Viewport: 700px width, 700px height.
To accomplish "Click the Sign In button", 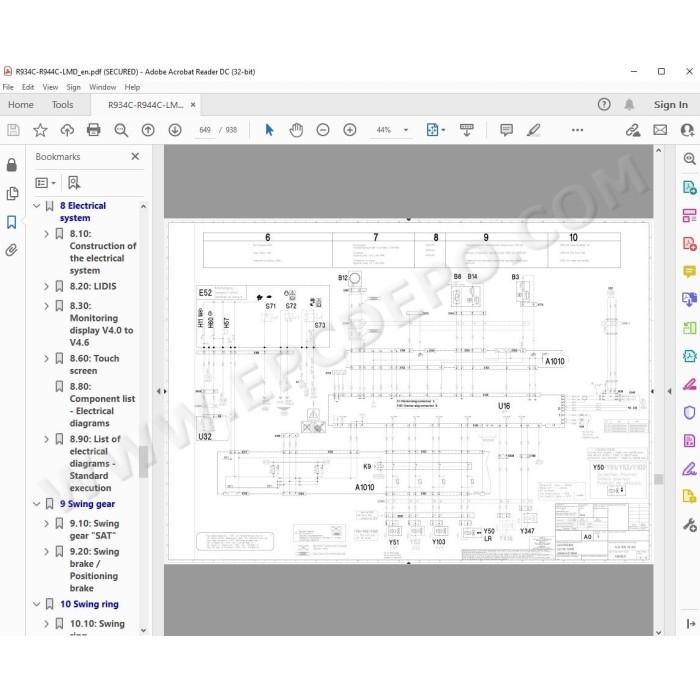I will click(671, 104).
